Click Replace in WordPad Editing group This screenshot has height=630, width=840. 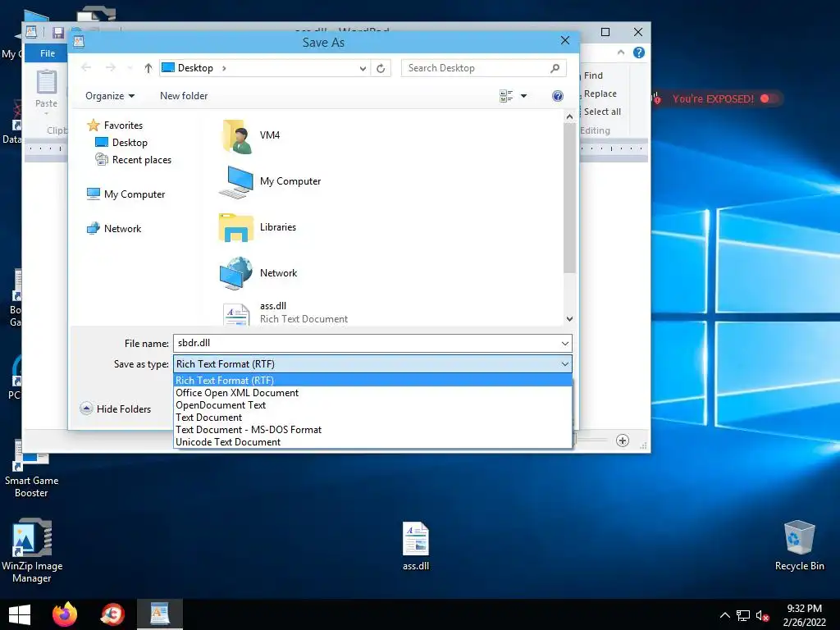pos(600,94)
